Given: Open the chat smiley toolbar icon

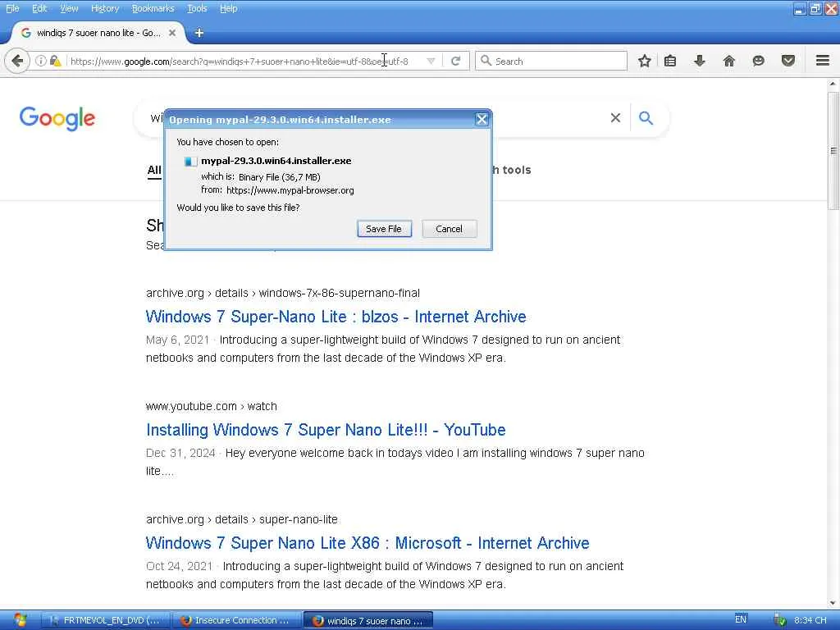Looking at the screenshot, I should coord(758,61).
